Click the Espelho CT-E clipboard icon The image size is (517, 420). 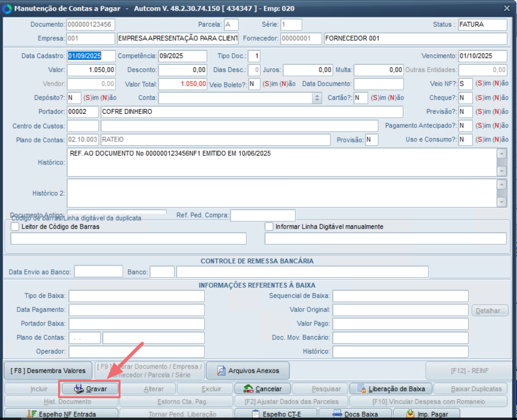click(x=256, y=414)
